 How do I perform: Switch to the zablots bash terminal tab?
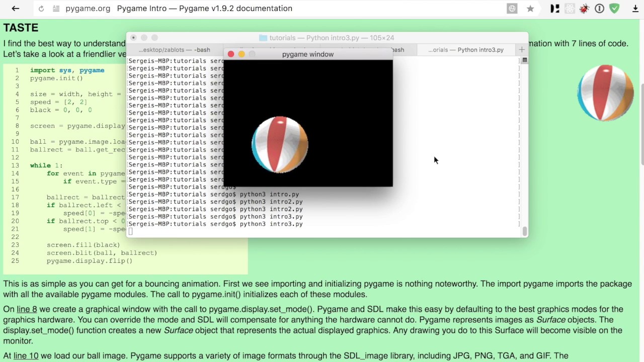point(174,50)
